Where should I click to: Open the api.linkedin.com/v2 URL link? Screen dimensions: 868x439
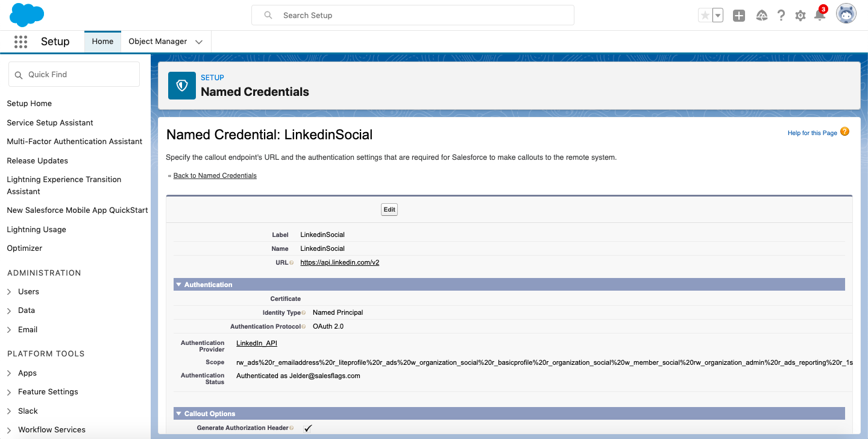coord(340,263)
